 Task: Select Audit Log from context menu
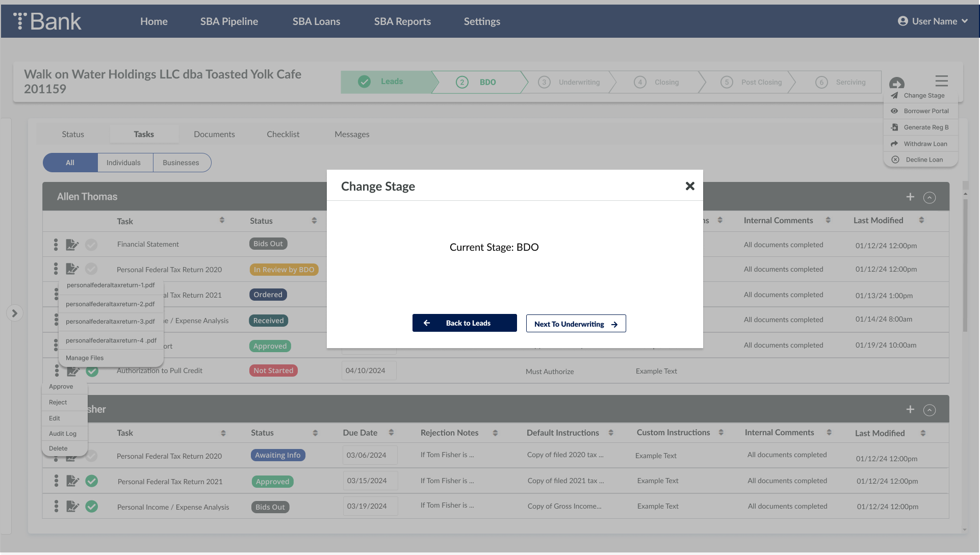63,434
